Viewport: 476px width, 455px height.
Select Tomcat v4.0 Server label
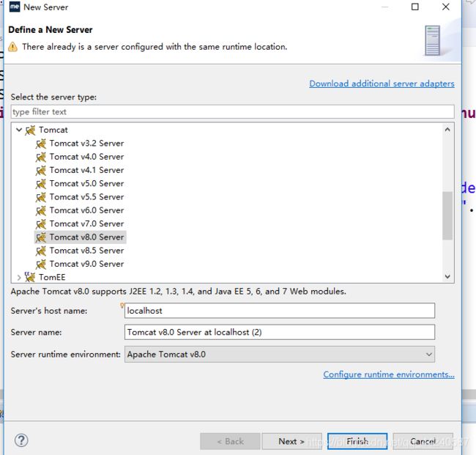(86, 157)
